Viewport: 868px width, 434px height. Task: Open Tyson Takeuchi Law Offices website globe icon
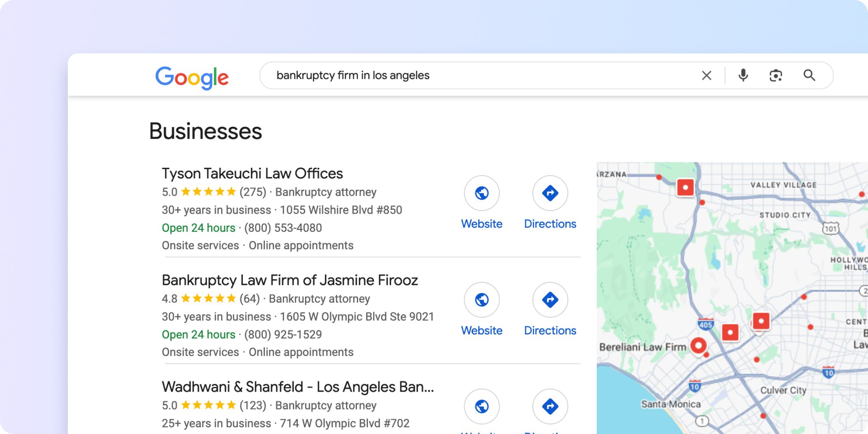coord(481,193)
